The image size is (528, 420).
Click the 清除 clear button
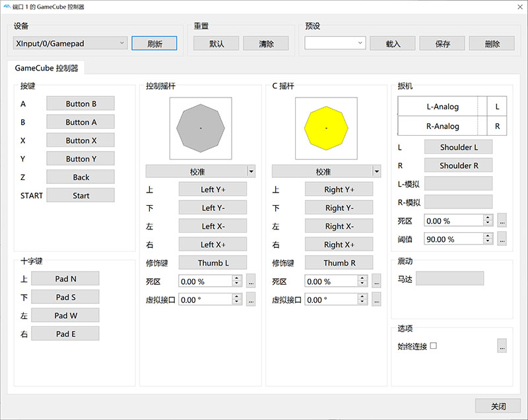pyautogui.click(x=266, y=44)
